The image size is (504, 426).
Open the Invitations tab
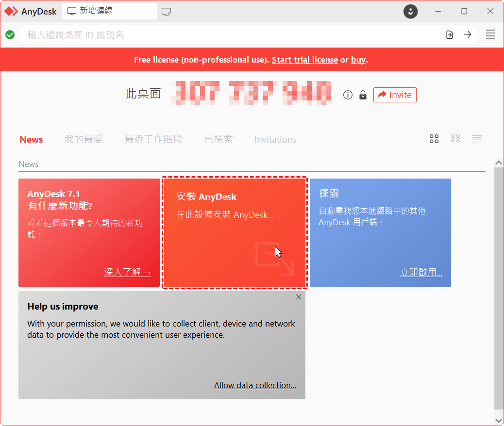pos(275,139)
